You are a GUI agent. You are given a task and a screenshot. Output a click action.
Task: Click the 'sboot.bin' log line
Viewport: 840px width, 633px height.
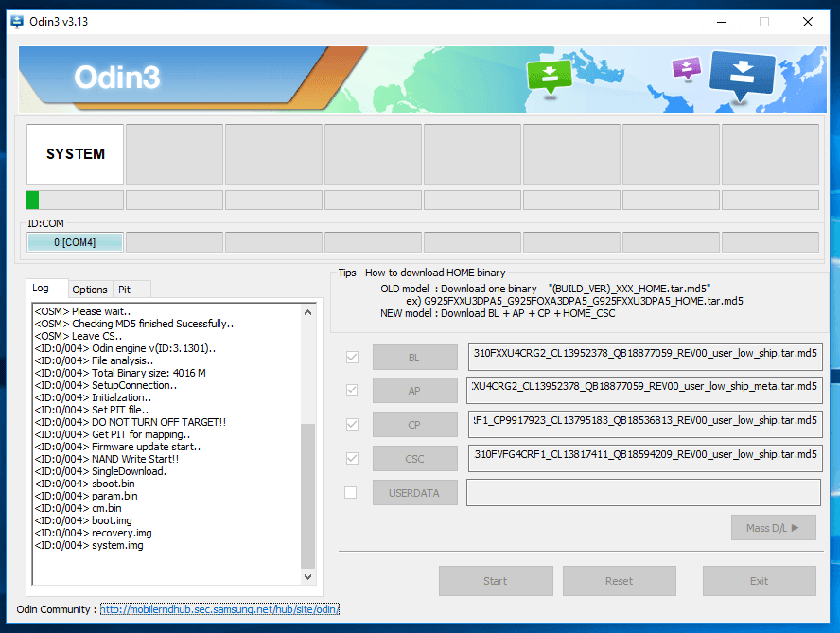pos(84,484)
